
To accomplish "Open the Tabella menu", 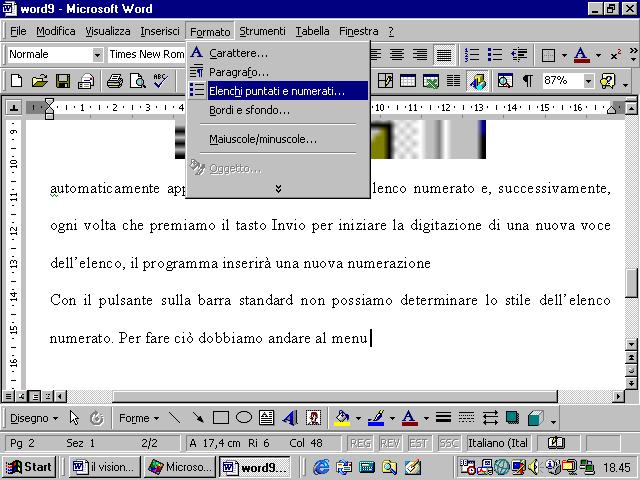I will (312, 31).
